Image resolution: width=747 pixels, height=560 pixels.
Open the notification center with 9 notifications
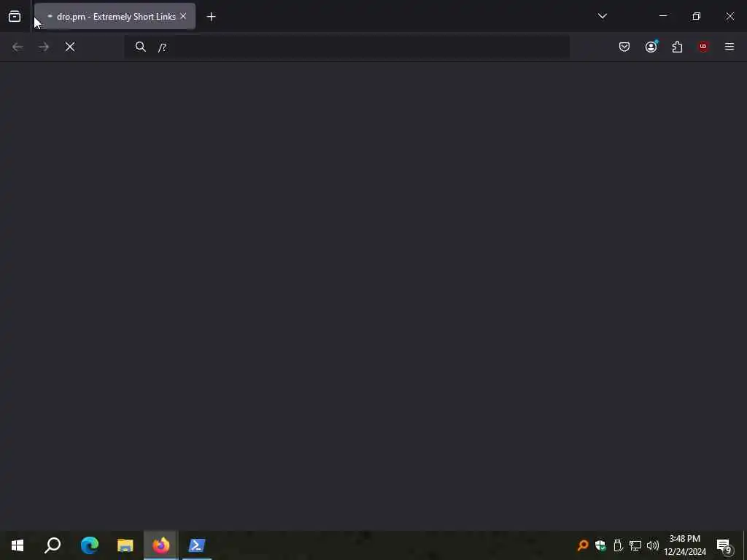pos(724,545)
